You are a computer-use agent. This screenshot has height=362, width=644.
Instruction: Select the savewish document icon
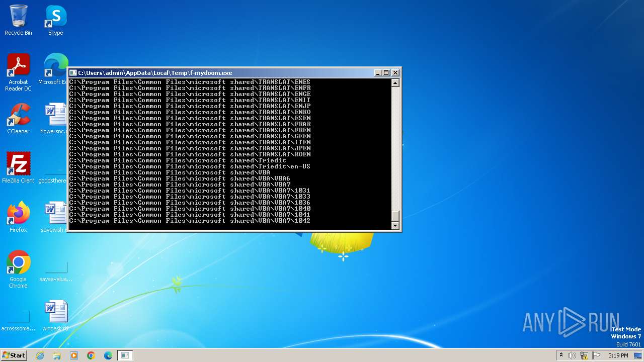54,217
